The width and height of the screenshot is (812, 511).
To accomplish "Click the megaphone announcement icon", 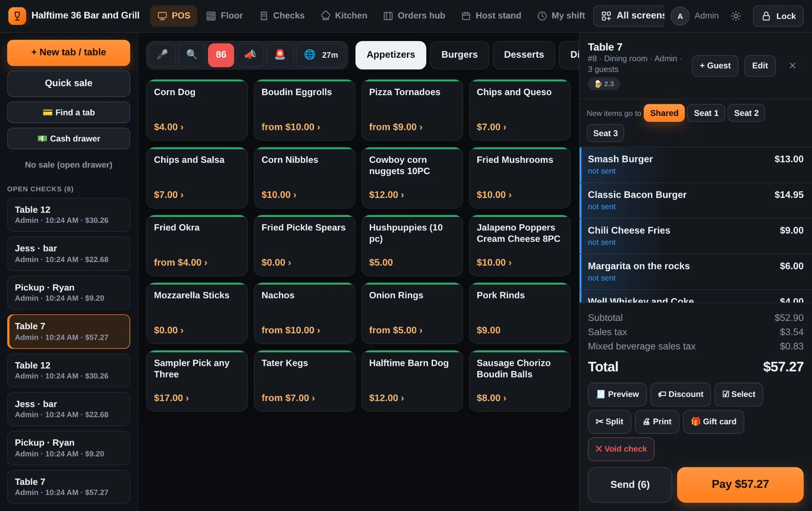I will pos(250,55).
